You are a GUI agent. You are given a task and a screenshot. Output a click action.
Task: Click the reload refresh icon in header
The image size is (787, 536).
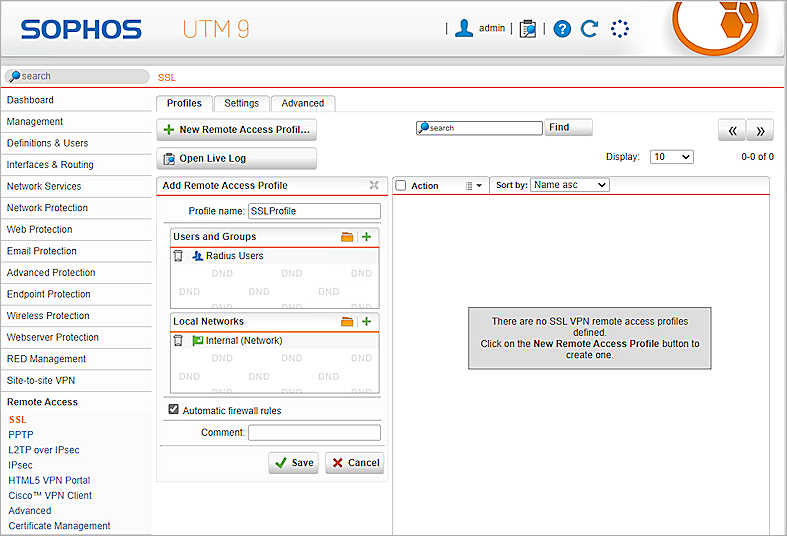tap(589, 29)
